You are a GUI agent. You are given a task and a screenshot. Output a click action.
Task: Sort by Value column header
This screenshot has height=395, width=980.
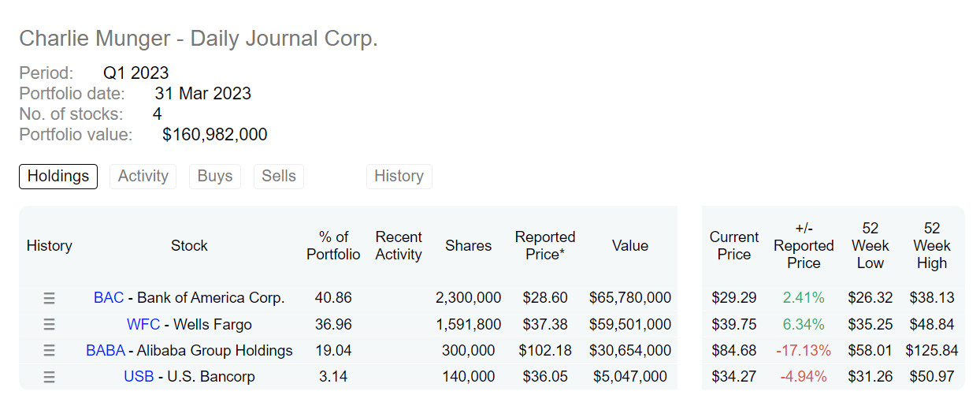630,246
